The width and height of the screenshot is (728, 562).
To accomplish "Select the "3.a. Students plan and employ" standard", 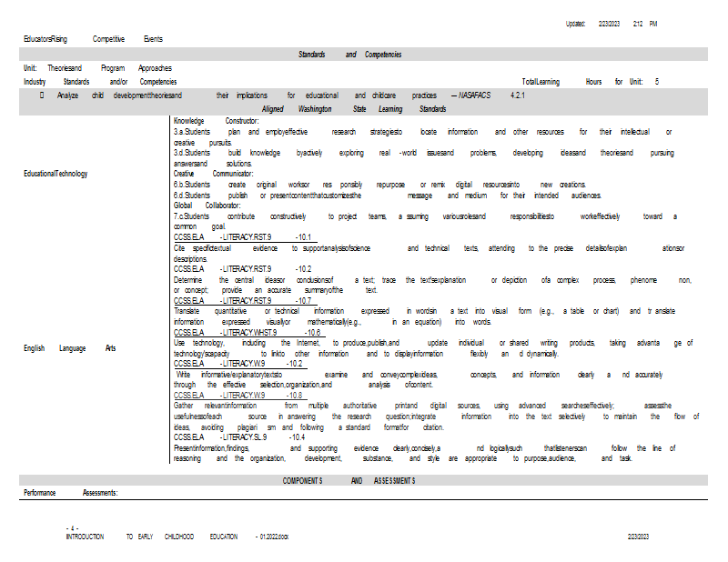I will tap(422, 137).
